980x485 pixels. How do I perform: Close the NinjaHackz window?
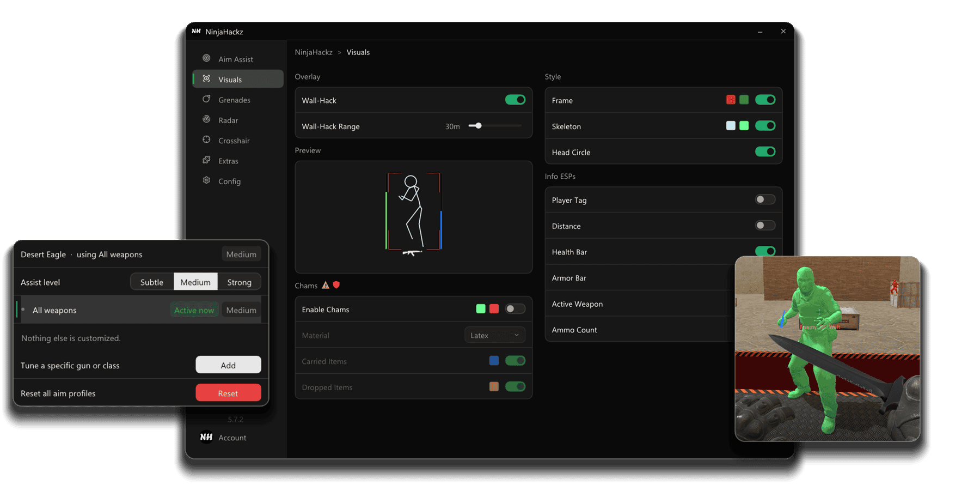pos(783,32)
